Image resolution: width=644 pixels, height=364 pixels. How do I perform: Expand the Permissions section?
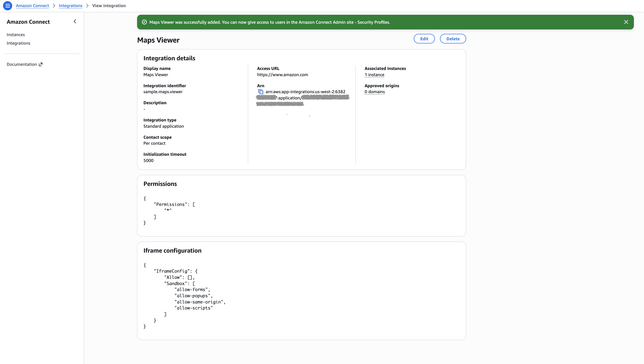160,184
